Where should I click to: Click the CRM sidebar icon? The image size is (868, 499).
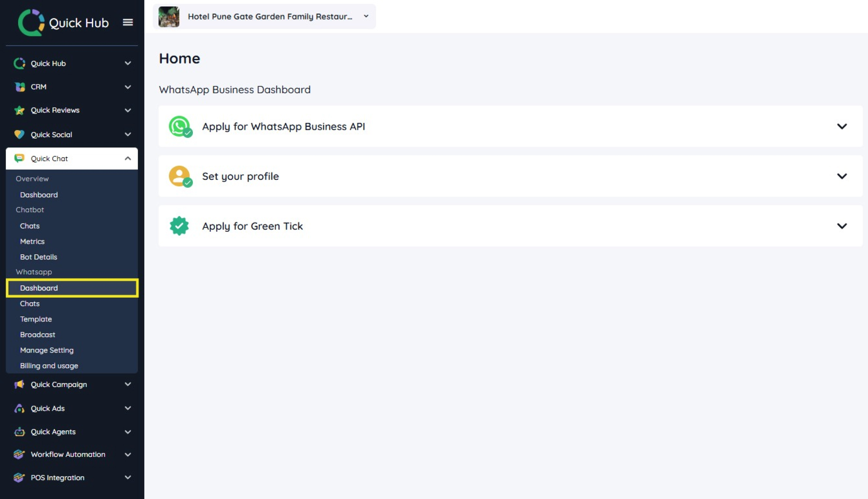pyautogui.click(x=20, y=87)
